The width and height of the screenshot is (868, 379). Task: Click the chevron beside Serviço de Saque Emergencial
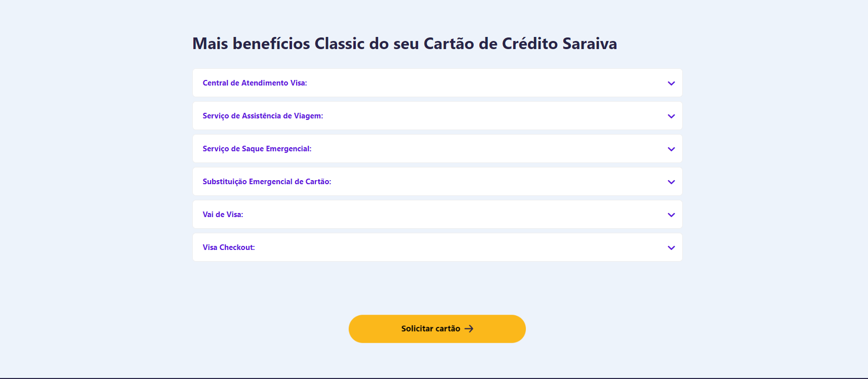click(671, 149)
